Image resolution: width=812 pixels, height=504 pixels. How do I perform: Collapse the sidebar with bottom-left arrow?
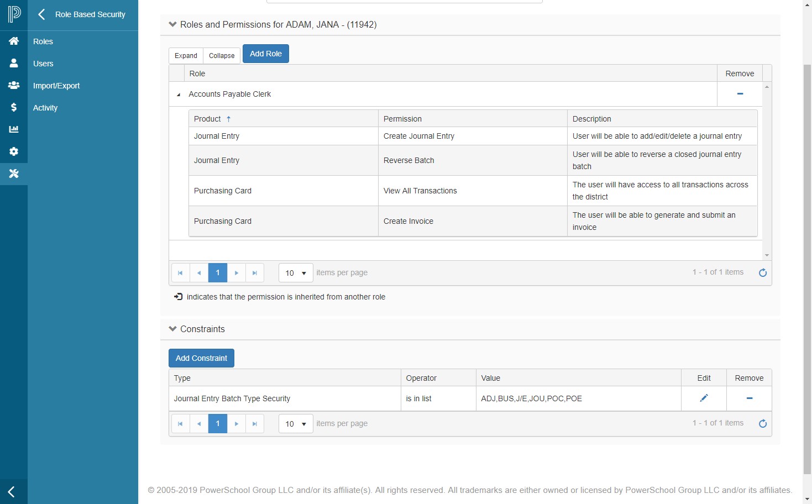tap(12, 491)
